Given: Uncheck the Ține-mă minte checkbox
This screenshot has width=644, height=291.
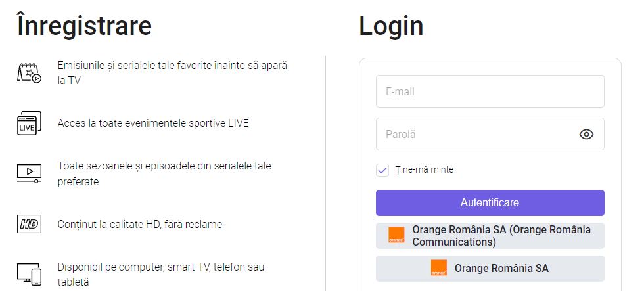Looking at the screenshot, I should click(x=382, y=170).
